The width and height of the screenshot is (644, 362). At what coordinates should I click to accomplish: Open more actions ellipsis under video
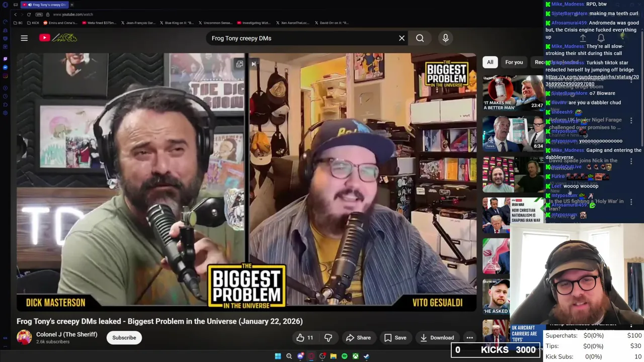click(x=469, y=338)
